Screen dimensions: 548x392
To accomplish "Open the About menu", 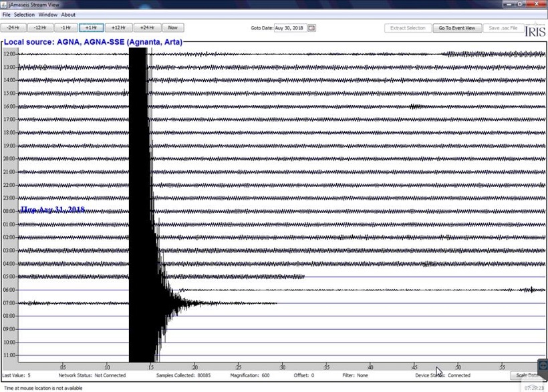I will coord(68,14).
